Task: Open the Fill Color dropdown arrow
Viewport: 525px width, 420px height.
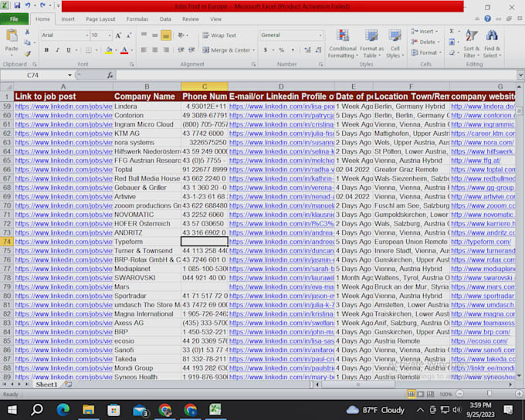Action: (x=116, y=50)
